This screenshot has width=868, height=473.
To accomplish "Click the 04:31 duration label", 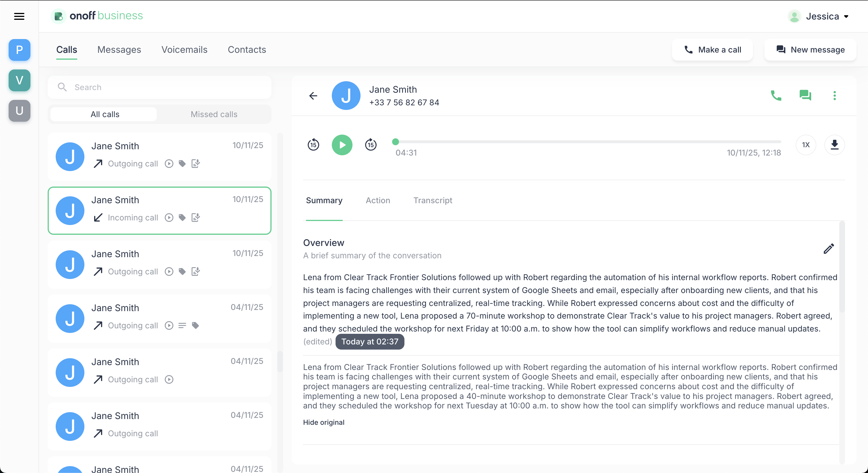I will pos(406,153).
